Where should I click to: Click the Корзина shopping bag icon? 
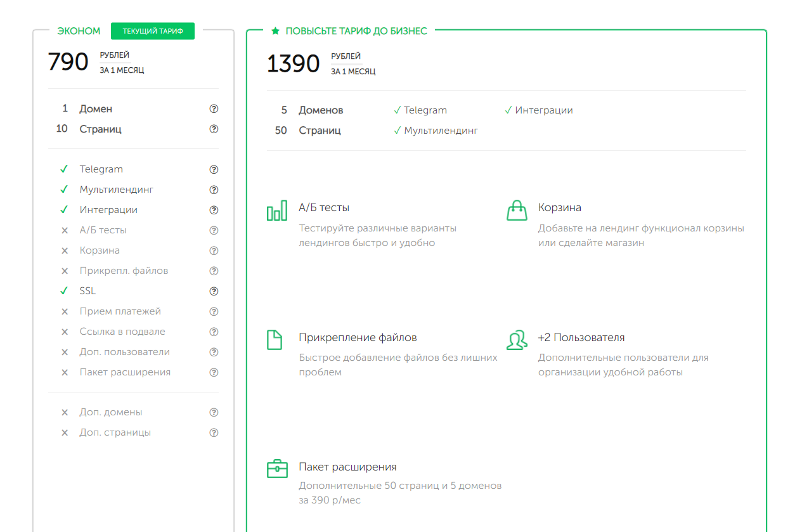tap(517, 211)
